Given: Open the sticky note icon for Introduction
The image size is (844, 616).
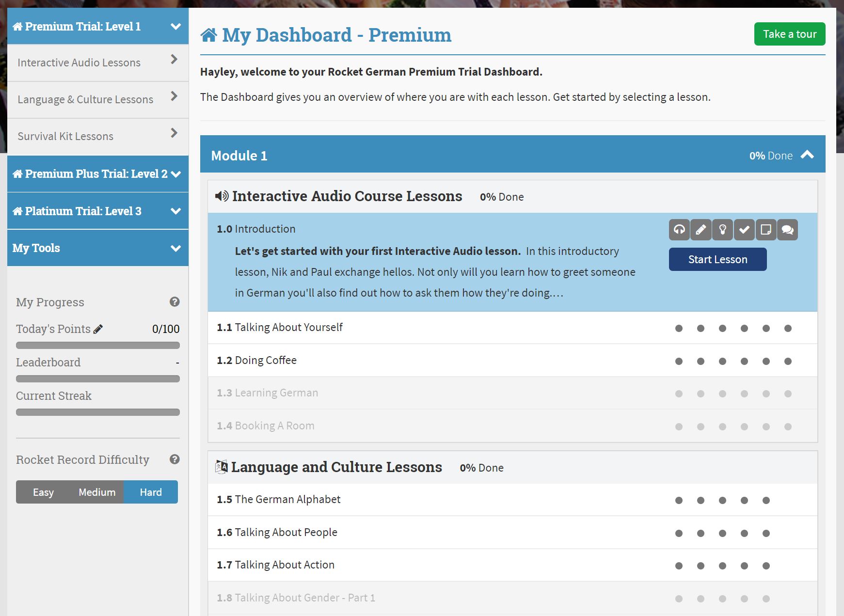Looking at the screenshot, I should (x=766, y=230).
